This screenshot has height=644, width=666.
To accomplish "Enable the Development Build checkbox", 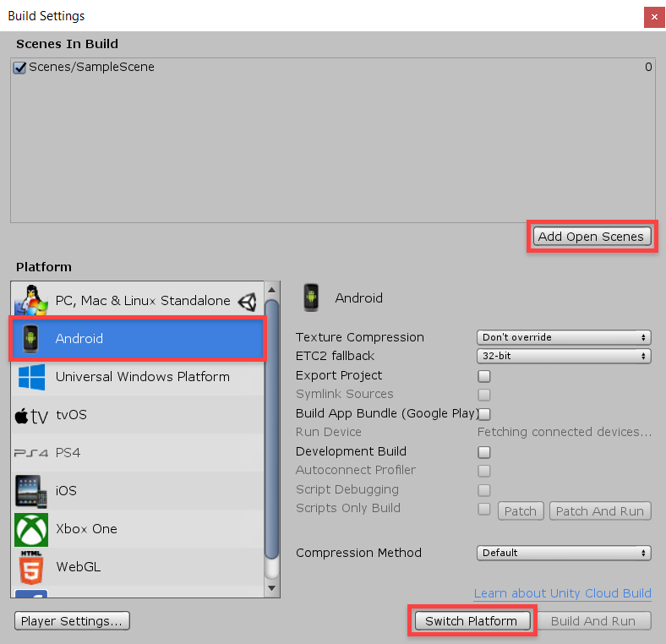I will (483, 452).
